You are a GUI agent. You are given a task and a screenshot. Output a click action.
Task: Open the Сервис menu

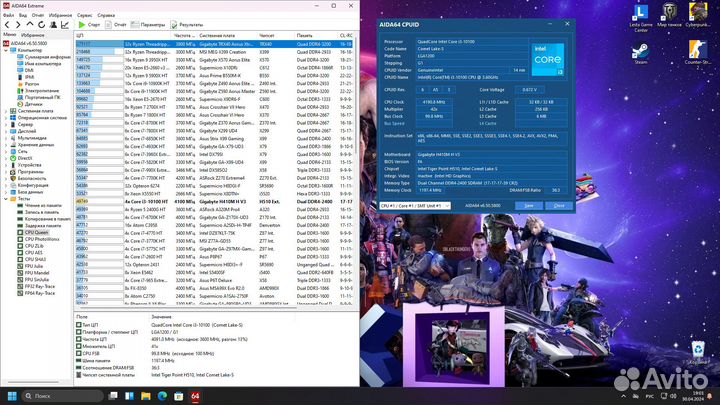tap(84, 15)
